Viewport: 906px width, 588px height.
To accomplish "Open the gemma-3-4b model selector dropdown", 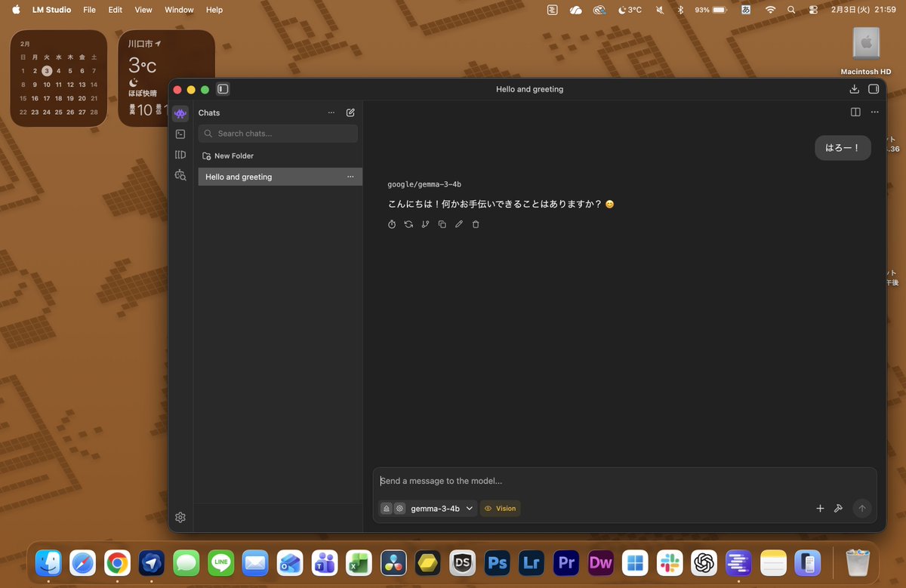I will point(442,509).
